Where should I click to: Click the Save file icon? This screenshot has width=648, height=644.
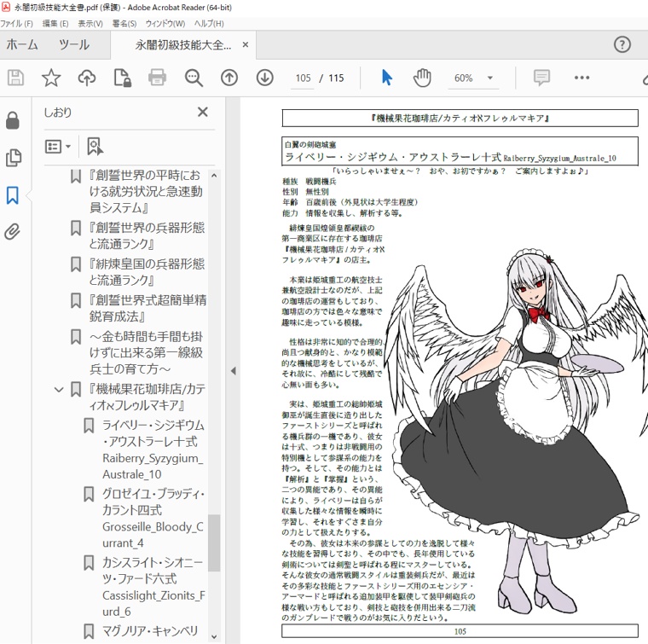[x=15, y=78]
